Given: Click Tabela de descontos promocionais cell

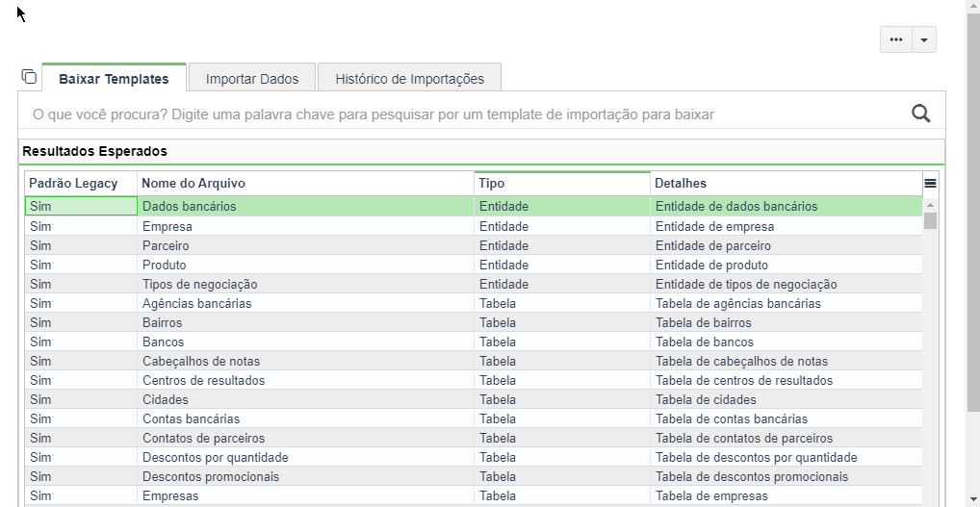Looking at the screenshot, I should 787,477.
